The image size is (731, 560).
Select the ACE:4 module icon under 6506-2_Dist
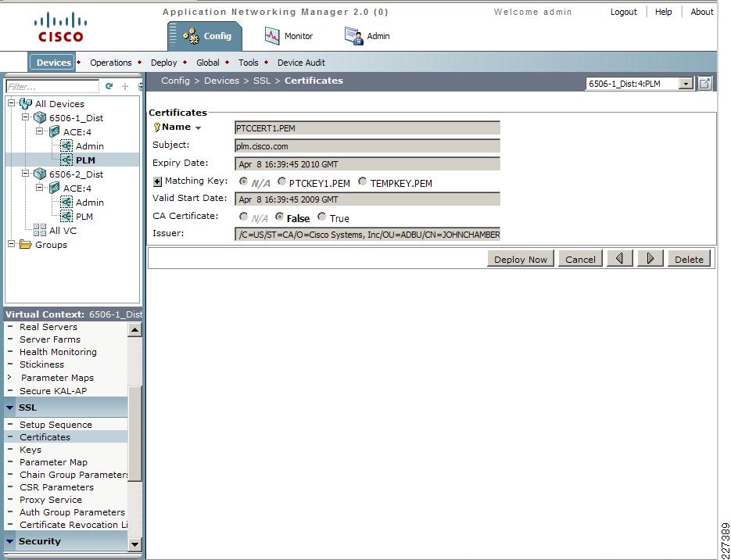click(x=54, y=188)
